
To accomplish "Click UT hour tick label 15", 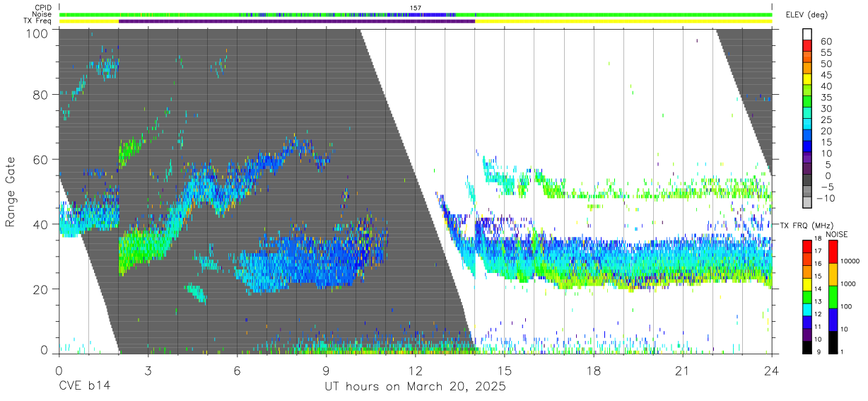I will [x=505, y=370].
